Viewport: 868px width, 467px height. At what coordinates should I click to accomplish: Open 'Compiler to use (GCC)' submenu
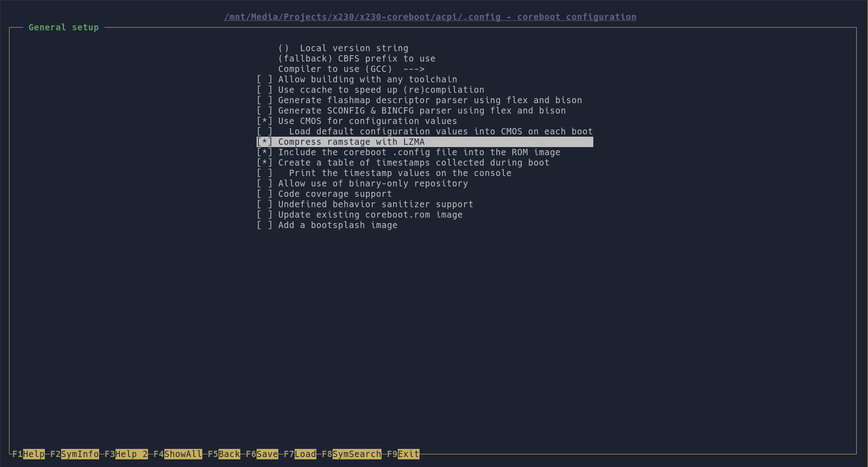351,69
